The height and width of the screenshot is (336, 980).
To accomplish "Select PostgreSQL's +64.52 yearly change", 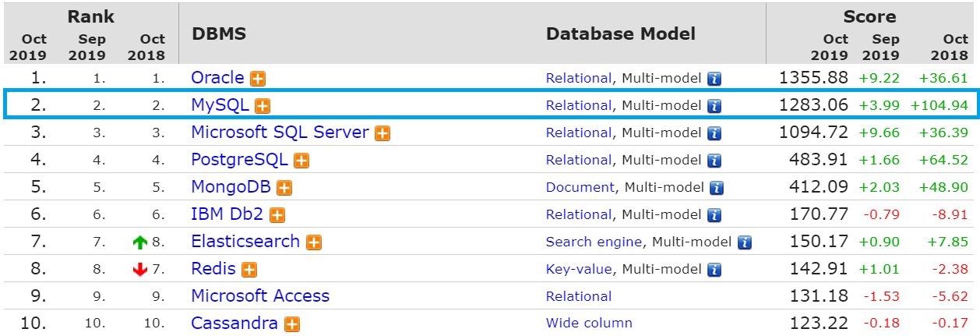I will tap(943, 161).
